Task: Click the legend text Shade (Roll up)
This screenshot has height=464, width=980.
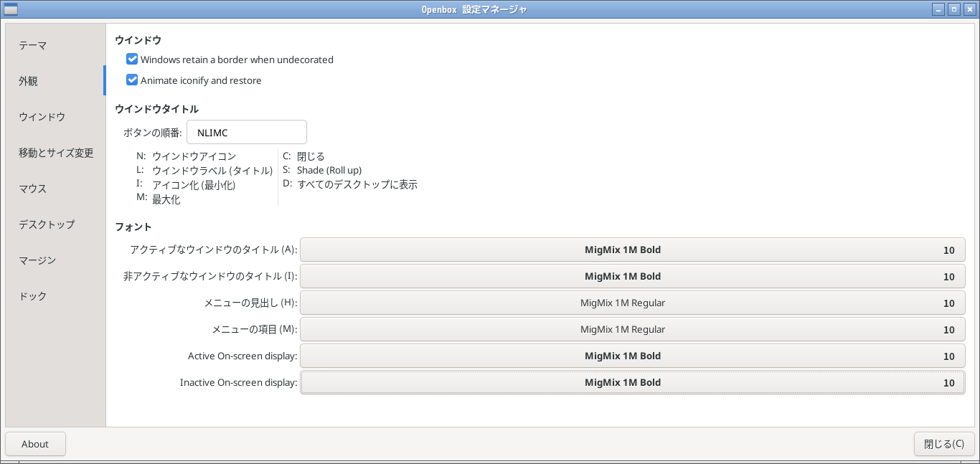Action: [x=329, y=170]
